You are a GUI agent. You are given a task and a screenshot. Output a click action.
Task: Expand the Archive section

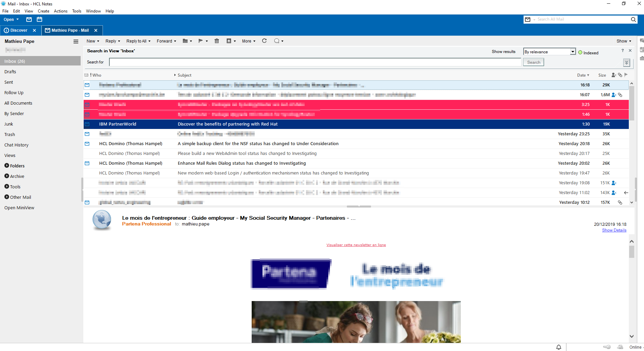[7, 176]
